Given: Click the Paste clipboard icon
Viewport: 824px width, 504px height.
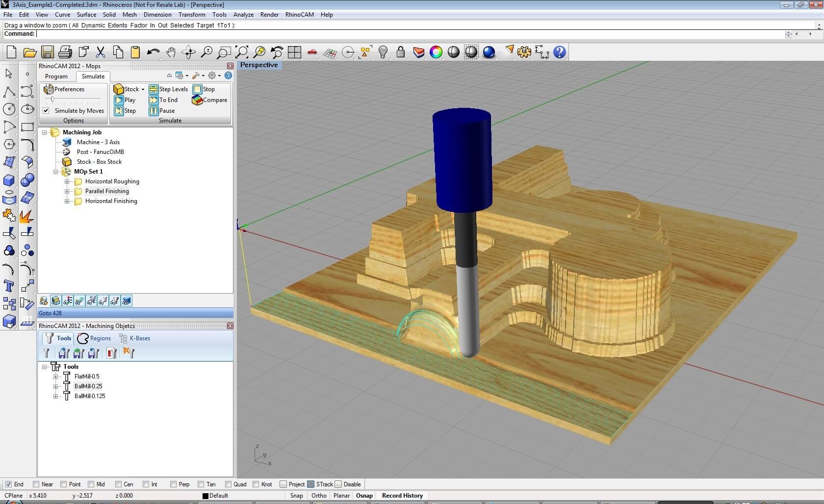Looking at the screenshot, I should click(135, 52).
